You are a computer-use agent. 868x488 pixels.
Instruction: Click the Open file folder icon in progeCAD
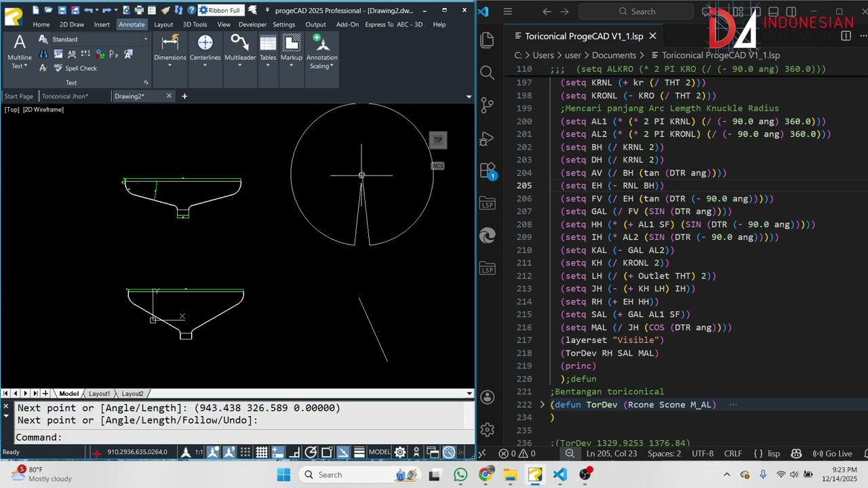(49, 10)
